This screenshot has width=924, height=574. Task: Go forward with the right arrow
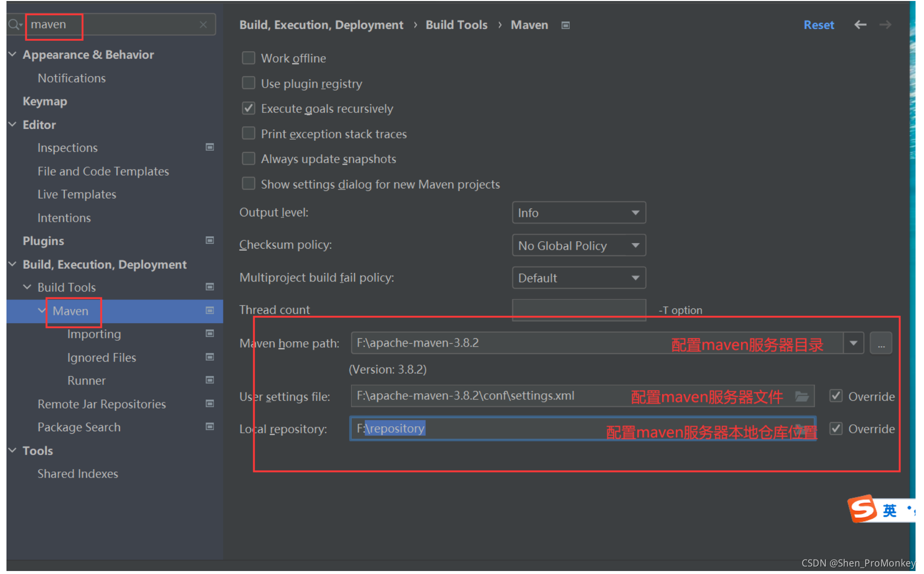point(885,25)
